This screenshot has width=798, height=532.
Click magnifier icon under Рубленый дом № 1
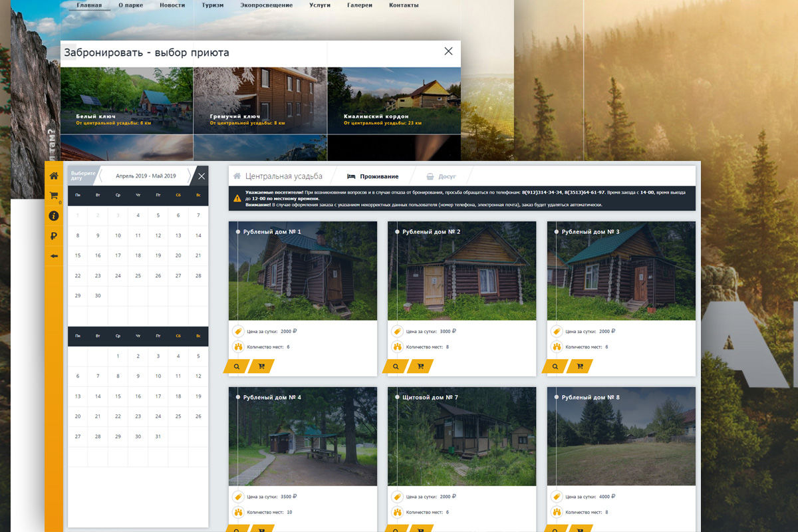point(237,366)
